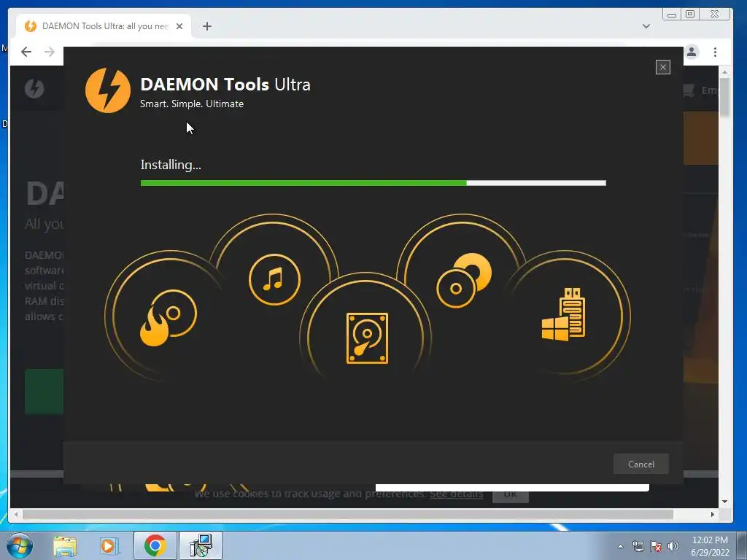Image resolution: width=747 pixels, height=560 pixels.
Task: Cancel the DAEMON Tools Ultra installation
Action: click(x=640, y=464)
